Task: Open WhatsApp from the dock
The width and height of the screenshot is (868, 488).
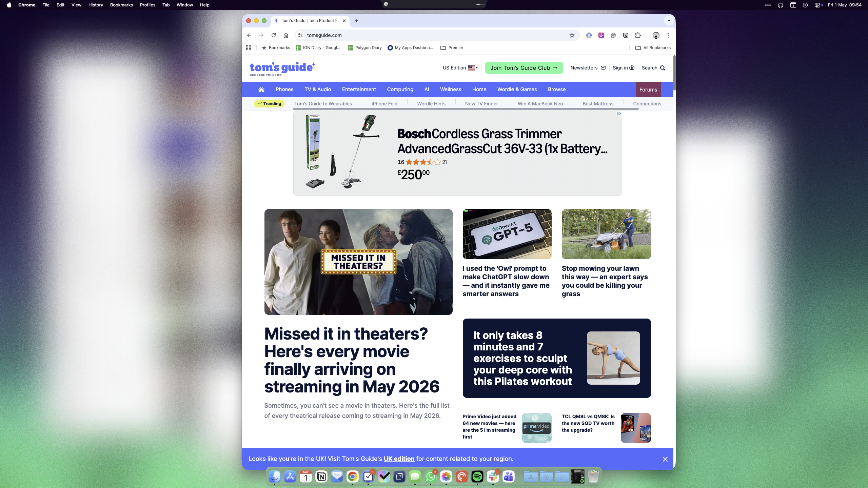Action: coord(431,477)
